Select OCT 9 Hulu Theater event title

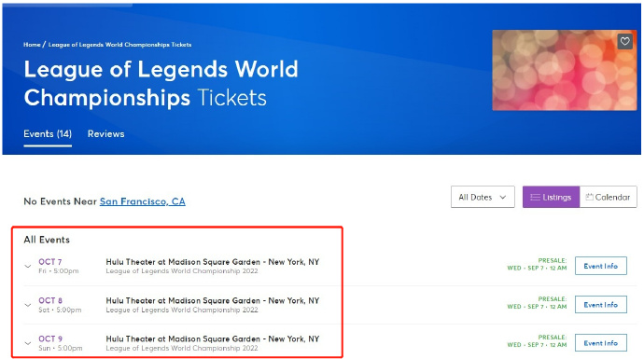tap(213, 338)
